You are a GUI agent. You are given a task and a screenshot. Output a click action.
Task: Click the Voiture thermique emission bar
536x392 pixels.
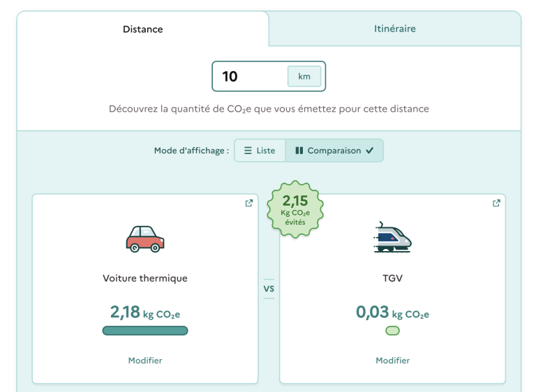pos(145,331)
